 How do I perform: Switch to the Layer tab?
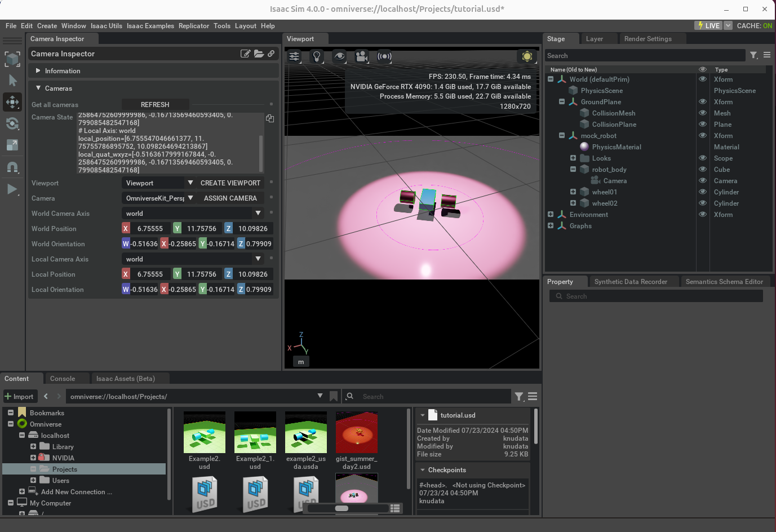(x=595, y=39)
